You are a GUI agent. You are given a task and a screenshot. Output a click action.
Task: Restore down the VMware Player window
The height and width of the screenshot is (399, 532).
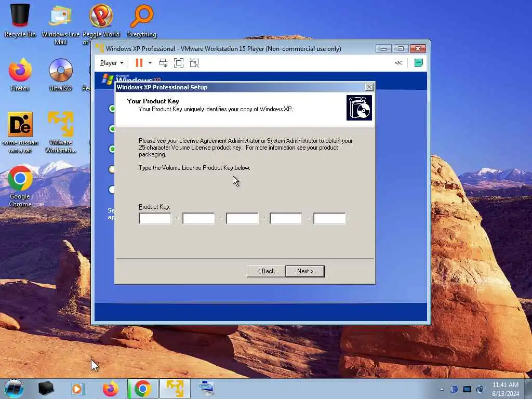pyautogui.click(x=401, y=49)
